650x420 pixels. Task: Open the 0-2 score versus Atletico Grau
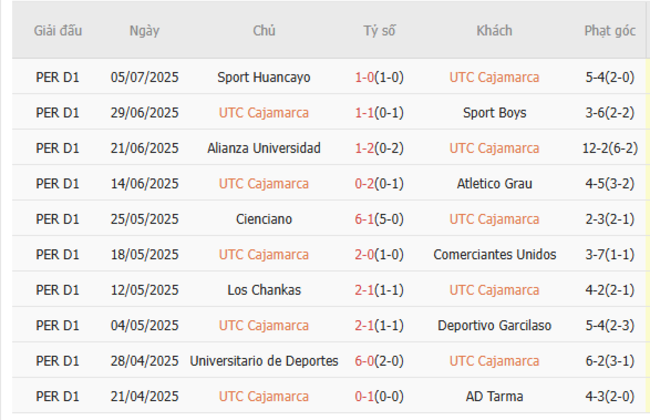click(x=365, y=184)
